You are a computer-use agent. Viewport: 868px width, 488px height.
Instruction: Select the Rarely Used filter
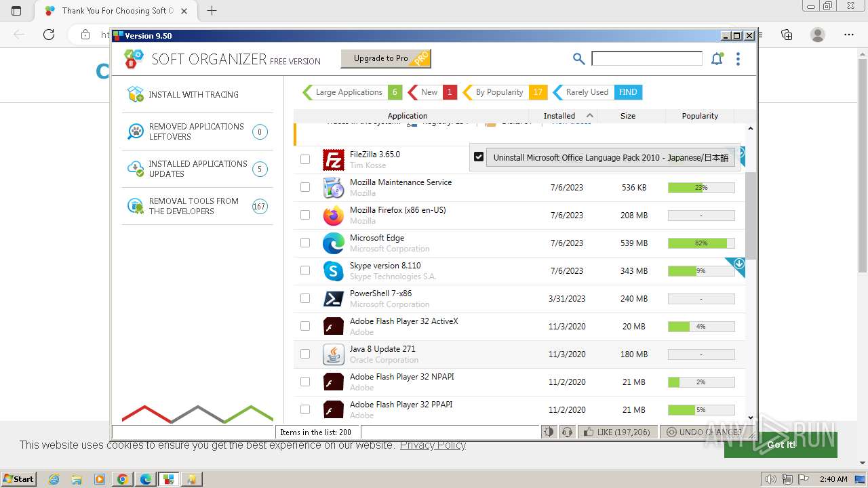click(597, 92)
